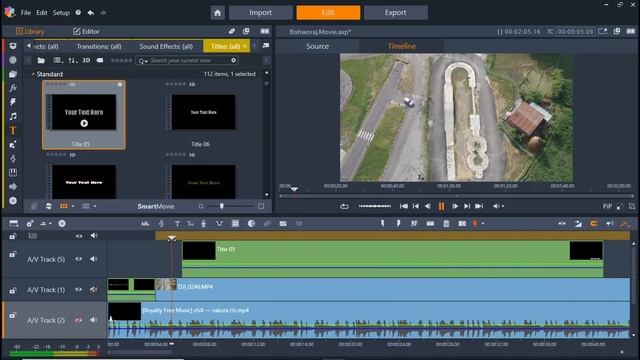The width and height of the screenshot is (640, 360).
Task: Mute audio on A/V Track (5)
Action: 93,259
